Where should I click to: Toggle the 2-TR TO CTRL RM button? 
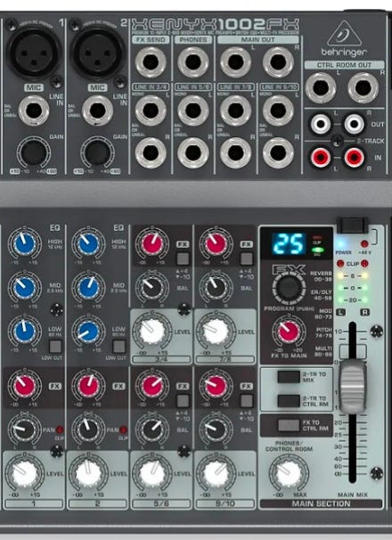click(x=289, y=401)
